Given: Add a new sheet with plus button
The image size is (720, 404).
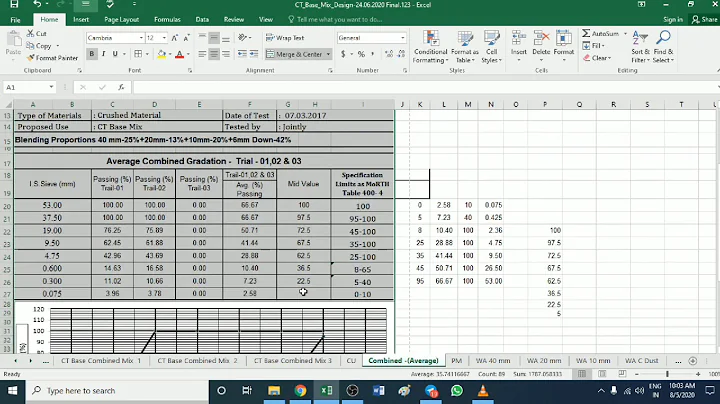Looking at the screenshot, I should (x=692, y=361).
